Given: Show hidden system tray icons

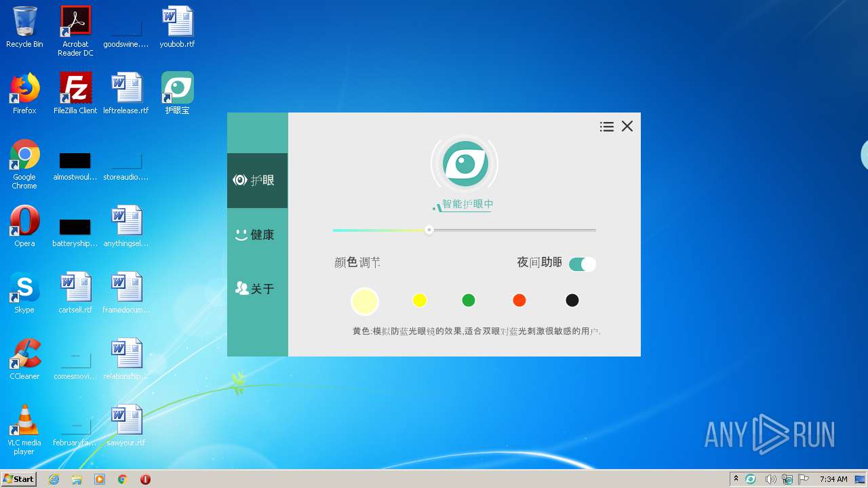Looking at the screenshot, I should (x=736, y=479).
